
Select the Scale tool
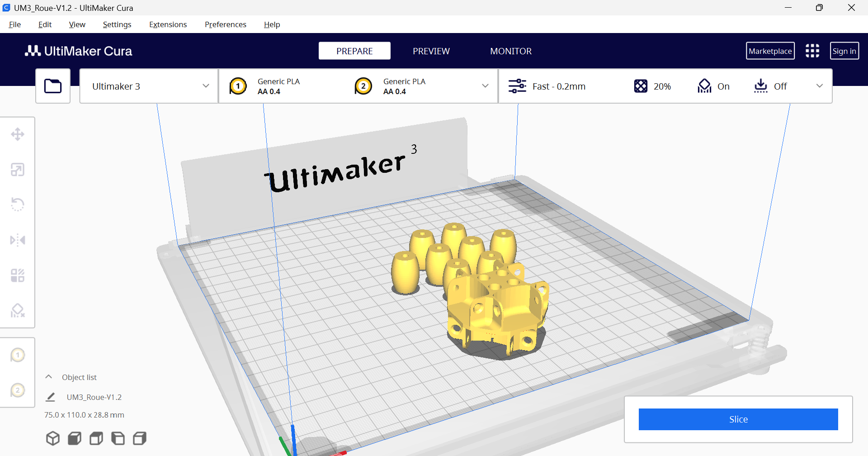[18, 170]
